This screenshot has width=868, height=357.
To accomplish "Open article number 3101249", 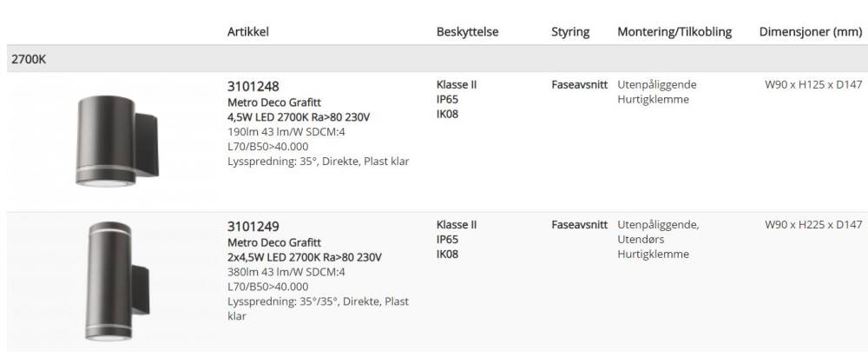I will [253, 227].
